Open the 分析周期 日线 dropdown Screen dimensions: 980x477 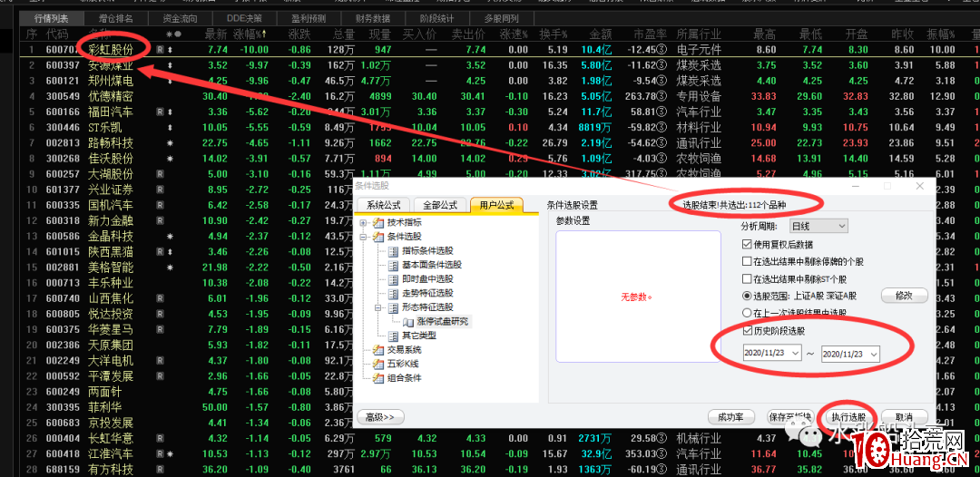coord(818,226)
